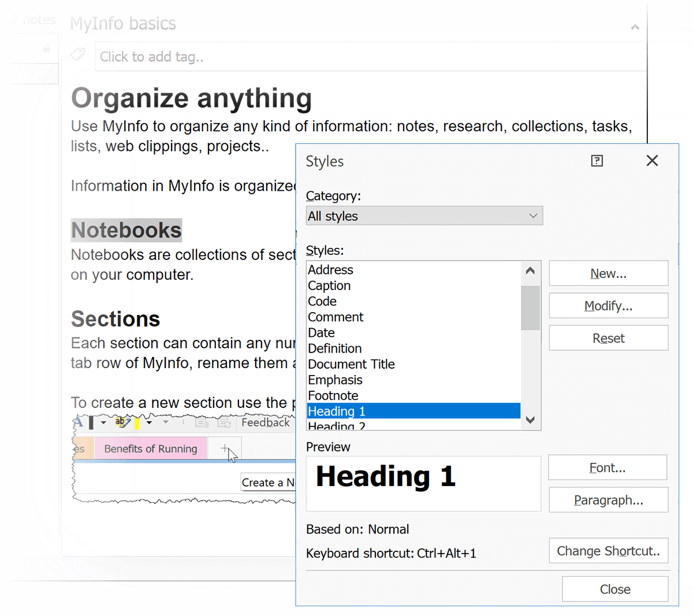The image size is (693, 616).
Task: Click the plus icon to add a section
Action: (x=226, y=448)
